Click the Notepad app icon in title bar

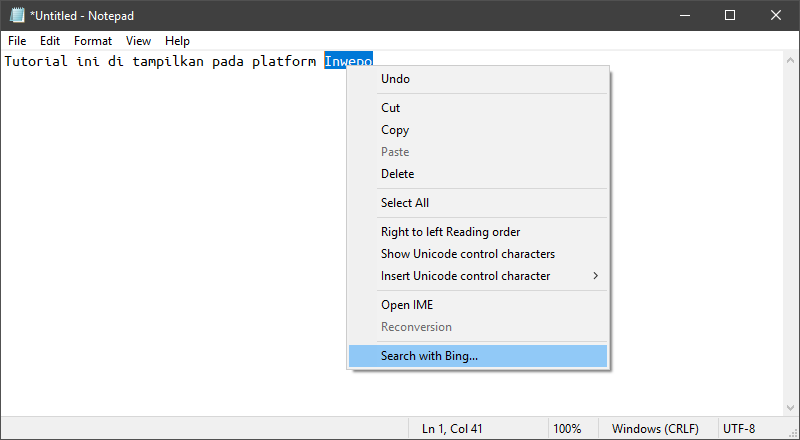pos(16,15)
